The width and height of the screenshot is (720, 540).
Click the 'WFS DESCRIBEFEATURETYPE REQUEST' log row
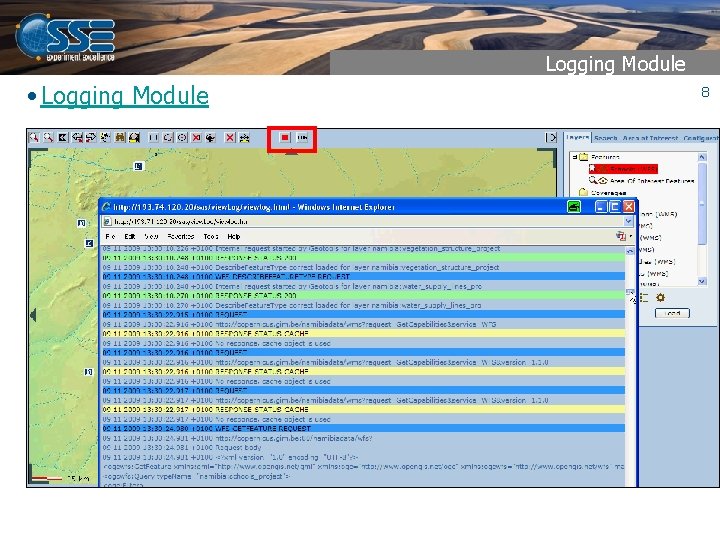[x=363, y=276]
